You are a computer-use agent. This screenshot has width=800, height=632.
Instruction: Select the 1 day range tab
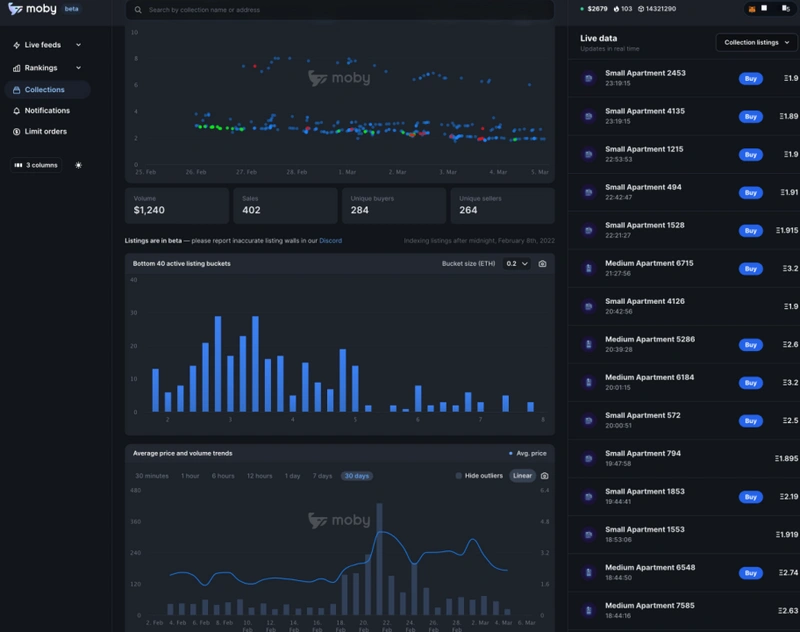tap(292, 476)
